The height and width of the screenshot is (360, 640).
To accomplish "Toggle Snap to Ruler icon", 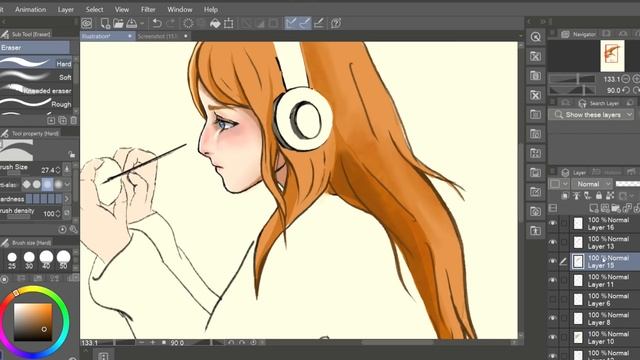I will [x=291, y=23].
